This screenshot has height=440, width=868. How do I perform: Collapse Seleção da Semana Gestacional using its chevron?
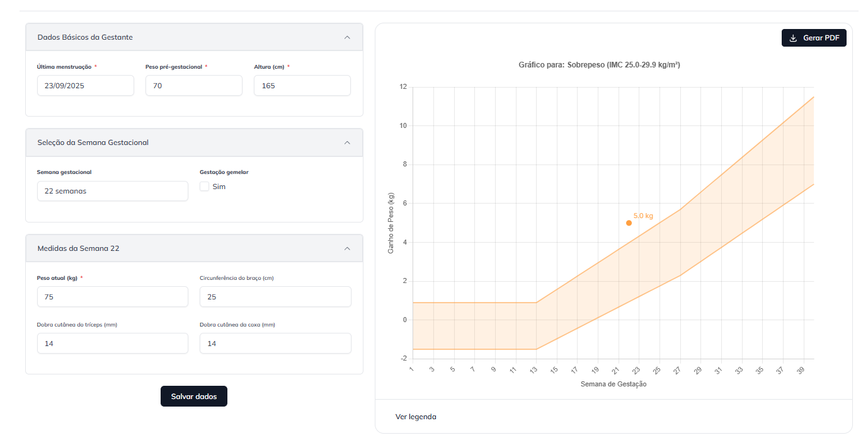click(347, 142)
